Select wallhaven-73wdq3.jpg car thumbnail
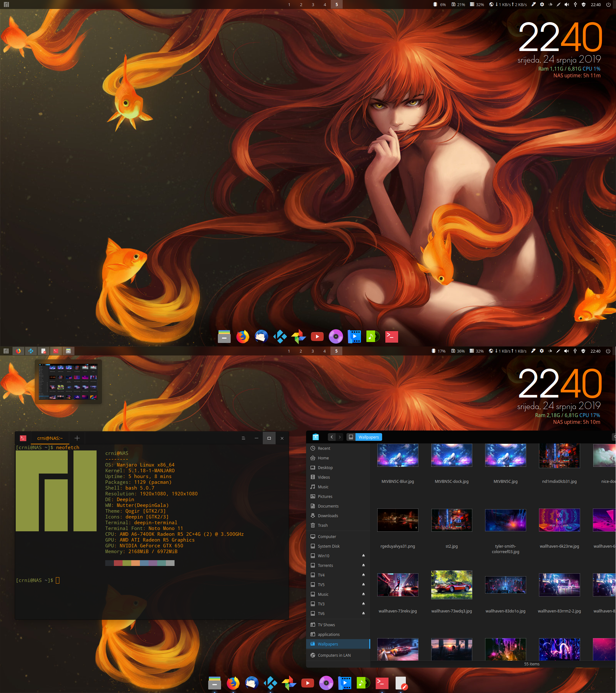Screen dimensions: 616x693 coord(452,585)
